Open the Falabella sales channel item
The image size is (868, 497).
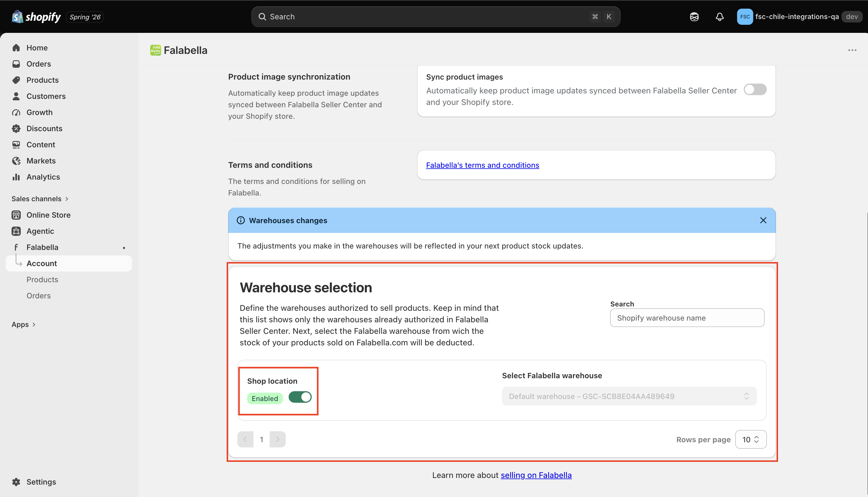[x=42, y=247]
